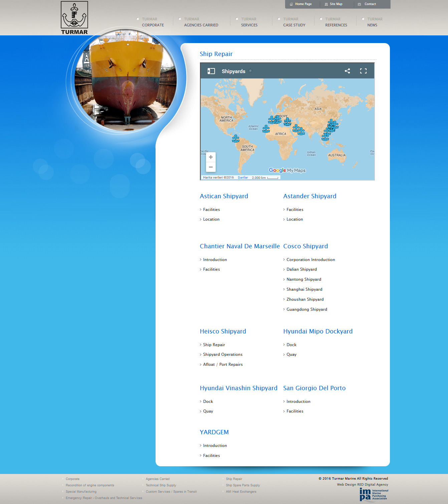Click Google My Maps logo
This screenshot has width=448, height=504.
pos(287,170)
